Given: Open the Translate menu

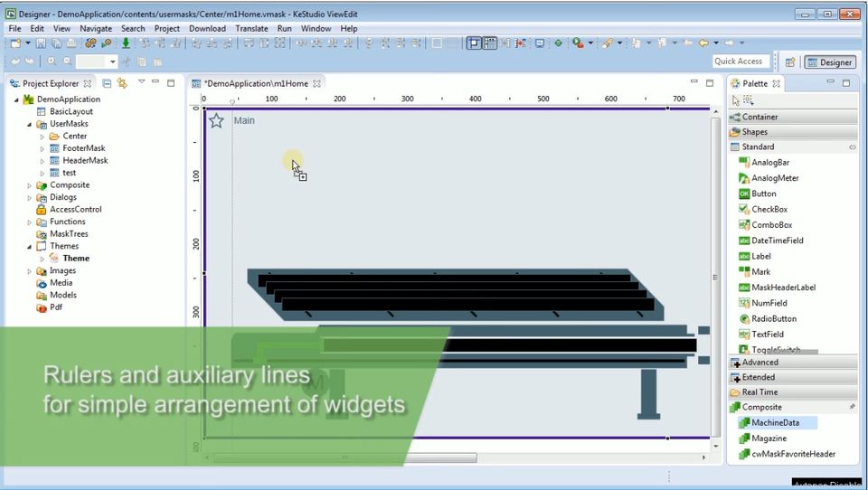Looking at the screenshot, I should [251, 28].
